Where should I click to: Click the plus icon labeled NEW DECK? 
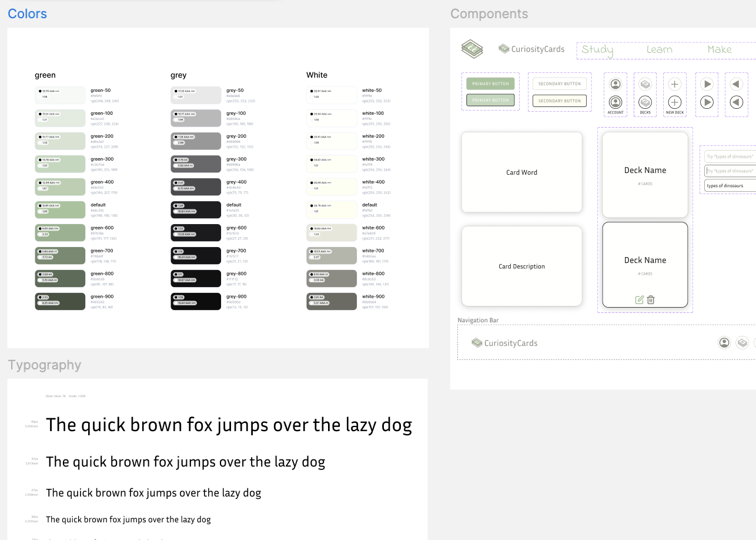click(675, 102)
